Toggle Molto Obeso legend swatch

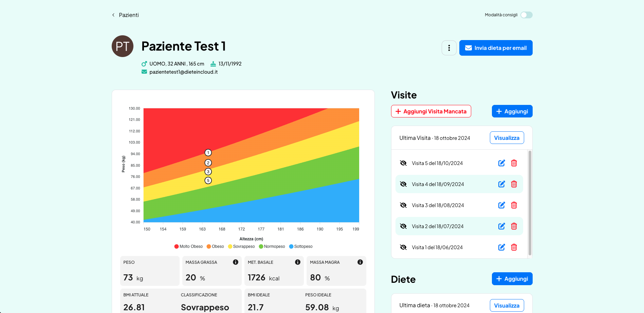pyautogui.click(x=177, y=246)
